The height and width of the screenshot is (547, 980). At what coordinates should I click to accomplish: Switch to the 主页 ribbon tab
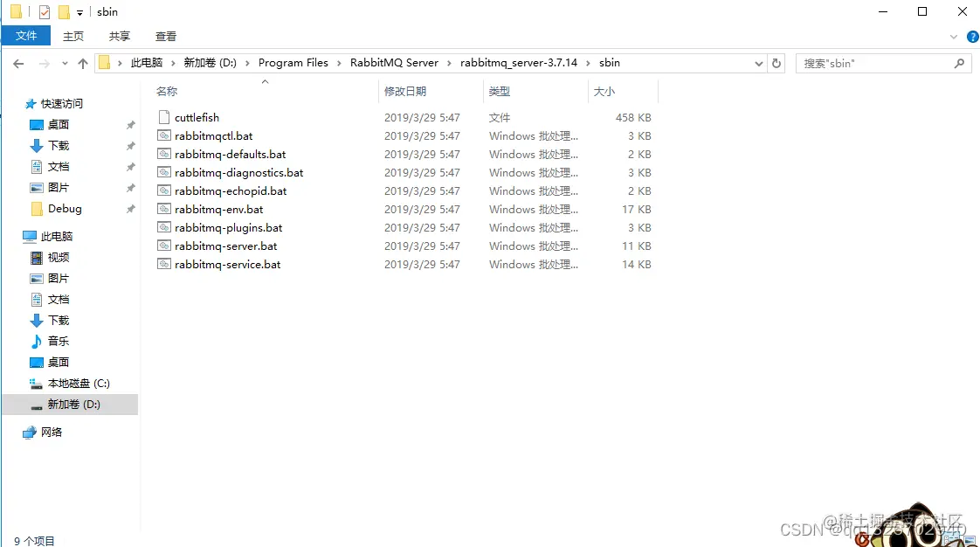click(x=73, y=36)
